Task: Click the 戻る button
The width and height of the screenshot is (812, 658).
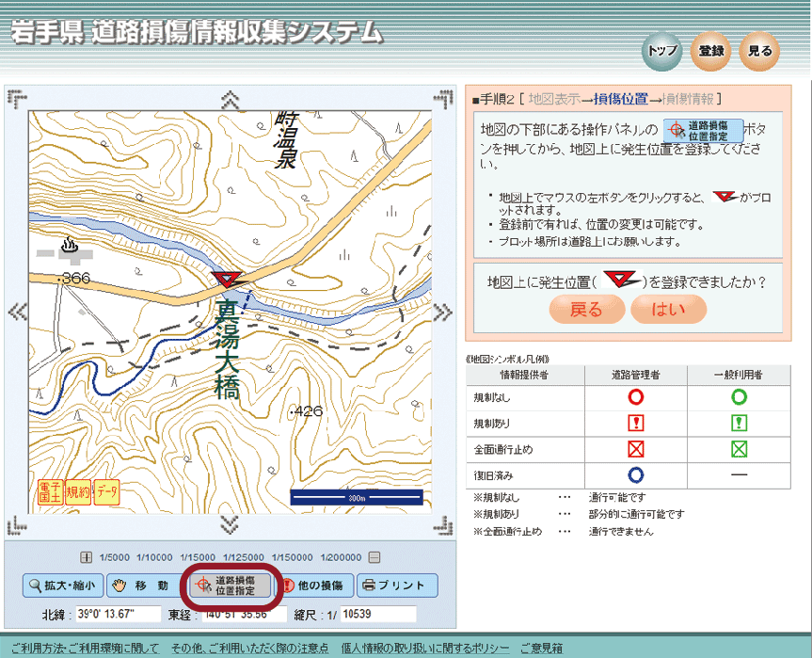Action: tap(587, 310)
